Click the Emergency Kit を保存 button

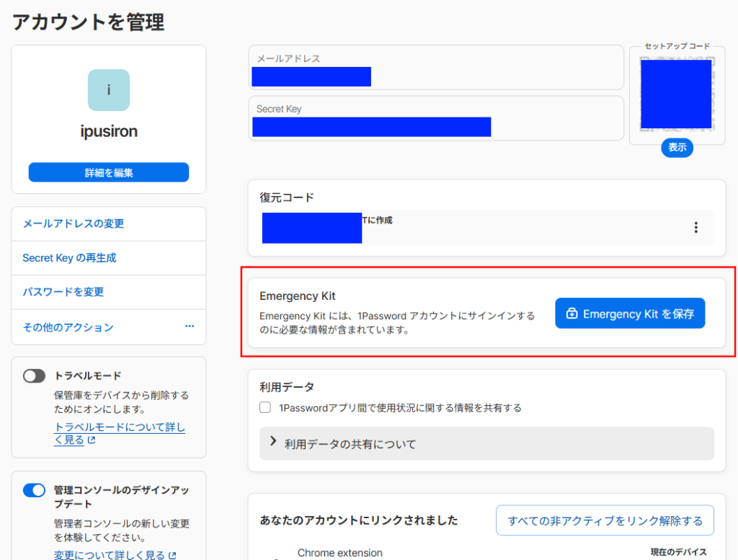point(630,314)
